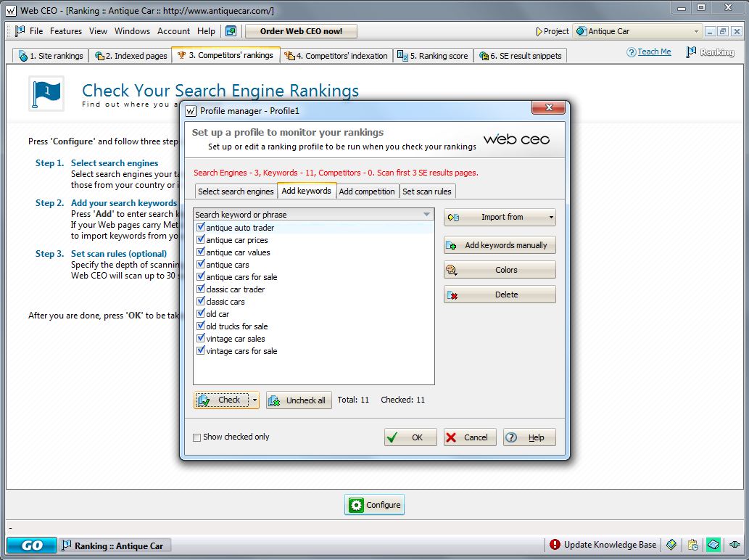
Task: Click the 'Update Knowledge Base' status text
Action: [610, 545]
